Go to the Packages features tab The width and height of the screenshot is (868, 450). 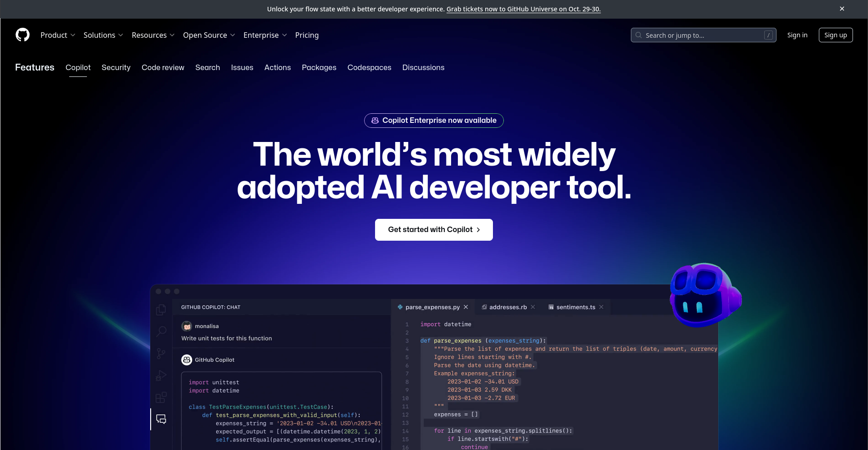(x=319, y=67)
